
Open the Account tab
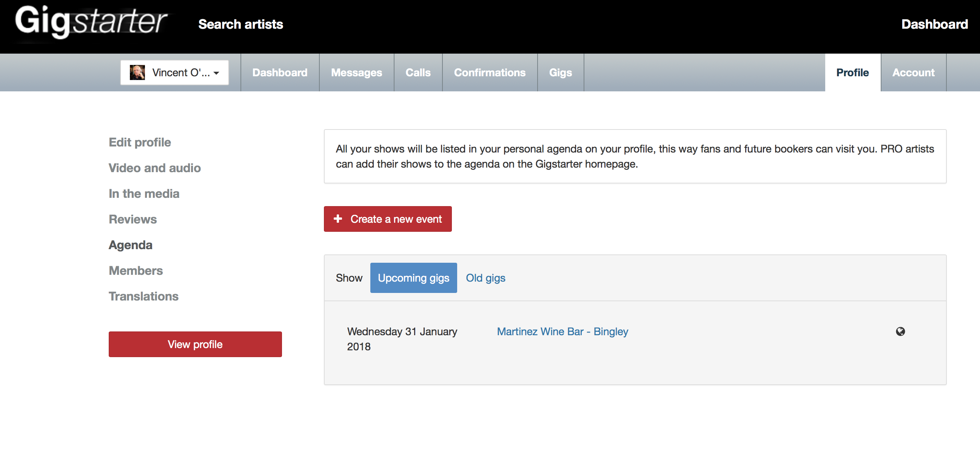(913, 72)
